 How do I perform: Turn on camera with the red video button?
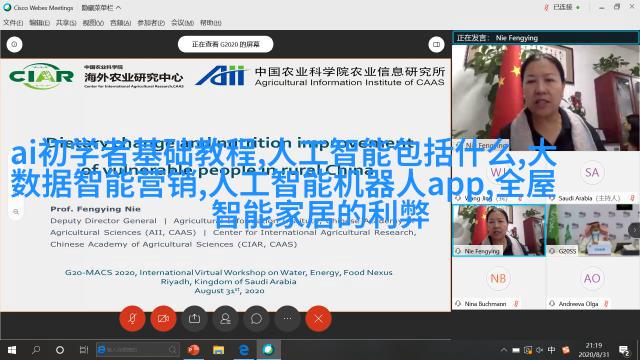pos(163,319)
